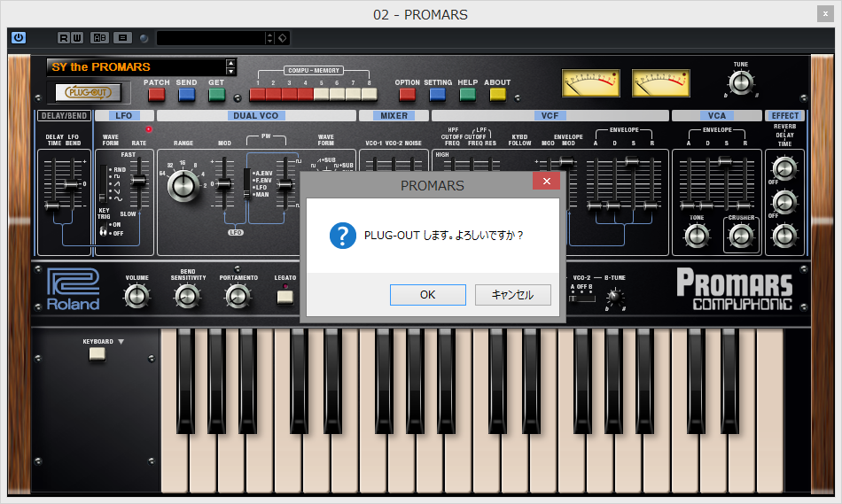Click the LFO WAVE FORM selector switch

[x=103, y=183]
